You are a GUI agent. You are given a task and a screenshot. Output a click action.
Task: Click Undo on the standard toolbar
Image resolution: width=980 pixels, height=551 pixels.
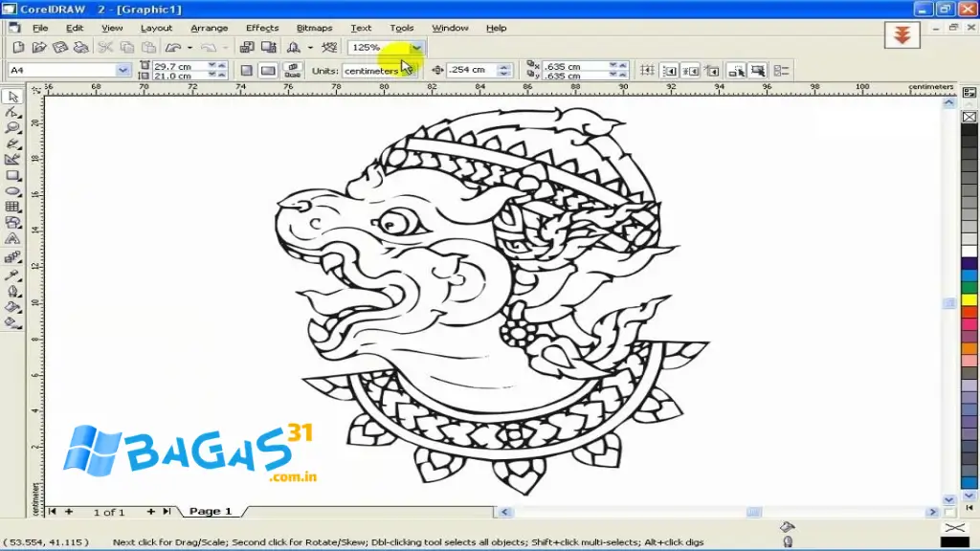[174, 46]
